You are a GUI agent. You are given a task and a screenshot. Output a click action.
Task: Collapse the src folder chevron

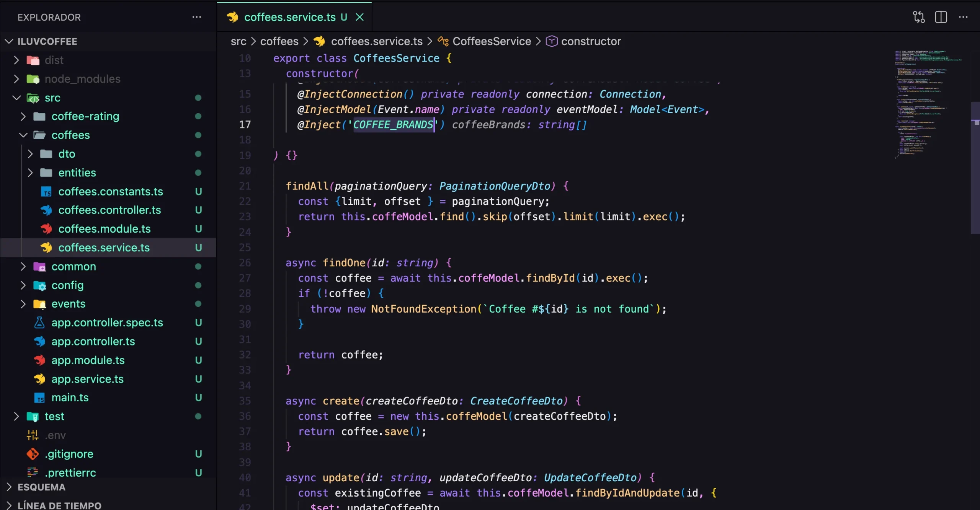click(x=16, y=98)
